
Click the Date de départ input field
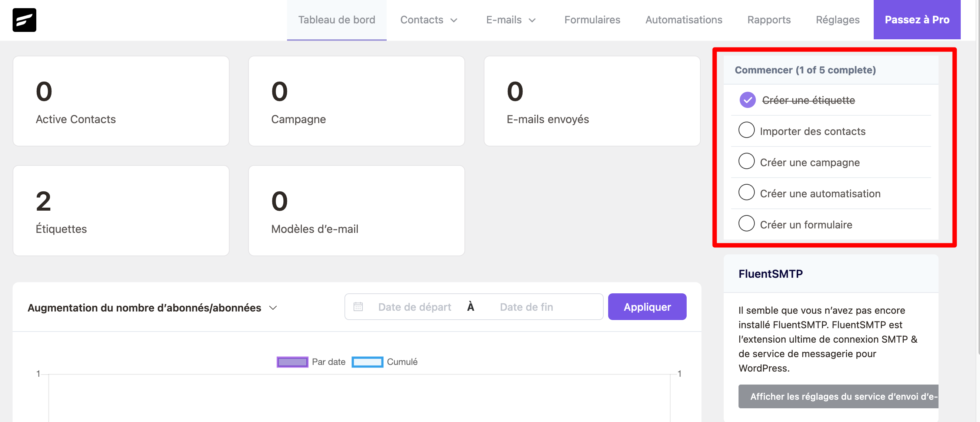pyautogui.click(x=415, y=307)
